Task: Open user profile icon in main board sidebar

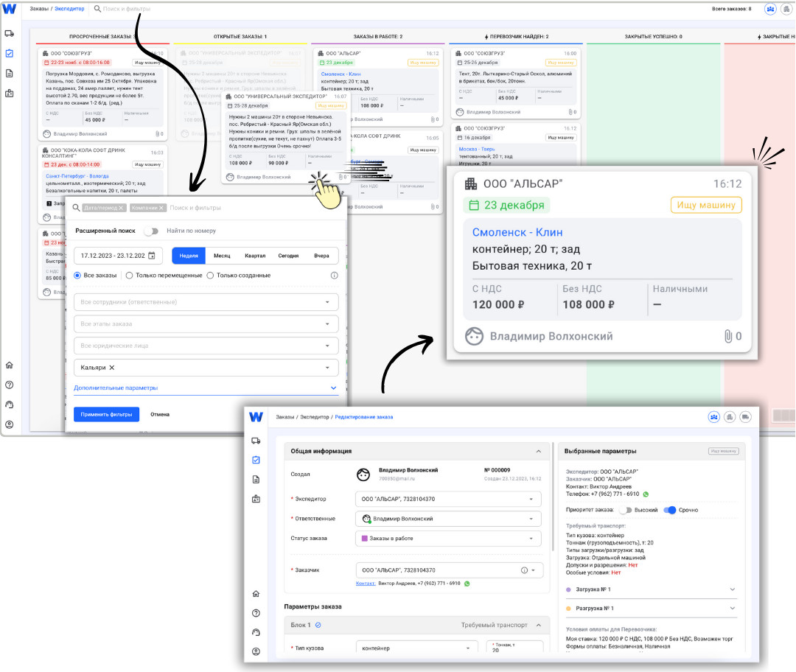Action: click(x=9, y=424)
